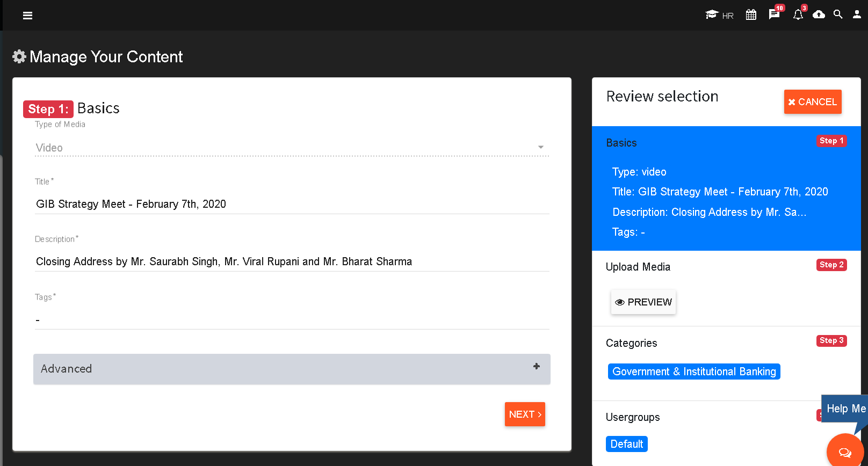
Task: Open the search magnifier icon
Action: coord(838,14)
